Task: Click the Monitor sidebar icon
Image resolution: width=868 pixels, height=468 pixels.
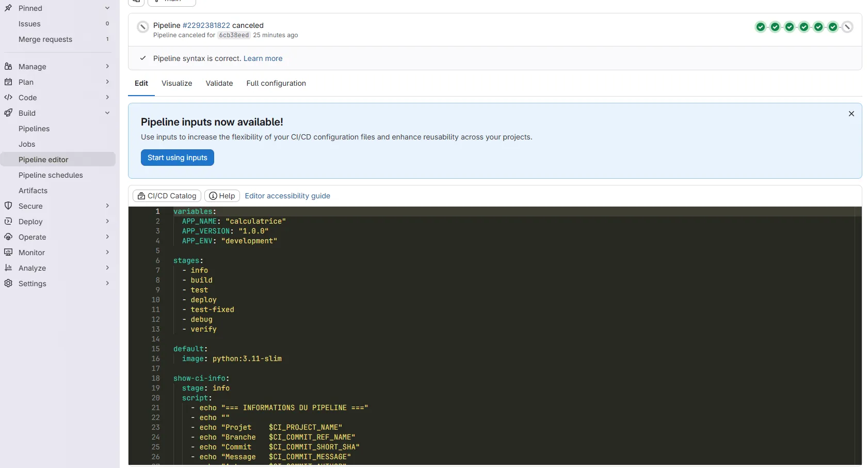Action: point(8,252)
